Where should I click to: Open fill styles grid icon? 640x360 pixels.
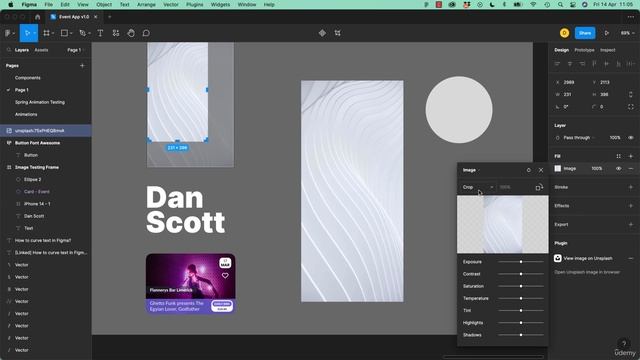619,156
